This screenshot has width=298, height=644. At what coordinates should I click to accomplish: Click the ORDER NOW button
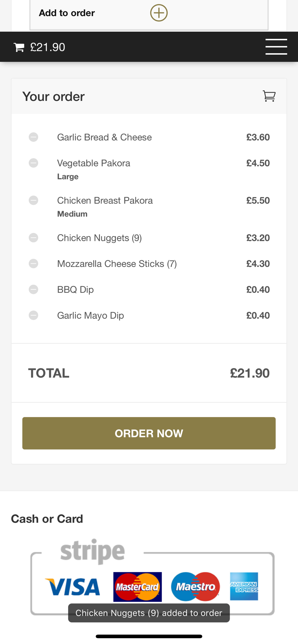pos(149,433)
